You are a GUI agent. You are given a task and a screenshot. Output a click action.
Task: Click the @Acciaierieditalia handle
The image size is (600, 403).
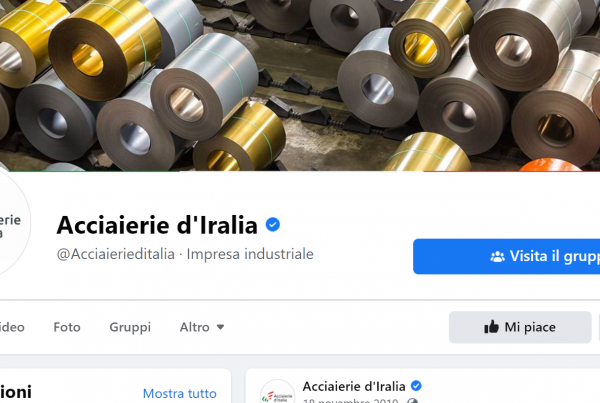click(x=116, y=254)
